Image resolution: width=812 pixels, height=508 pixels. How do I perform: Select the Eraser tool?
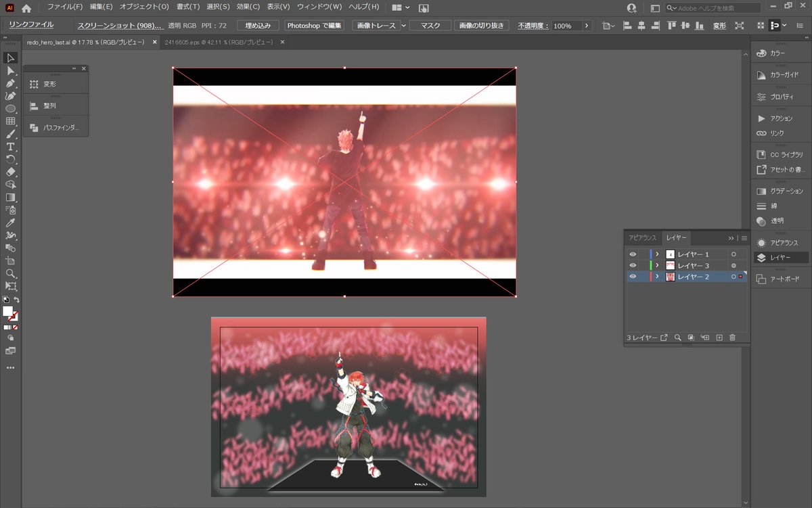pos(11,172)
